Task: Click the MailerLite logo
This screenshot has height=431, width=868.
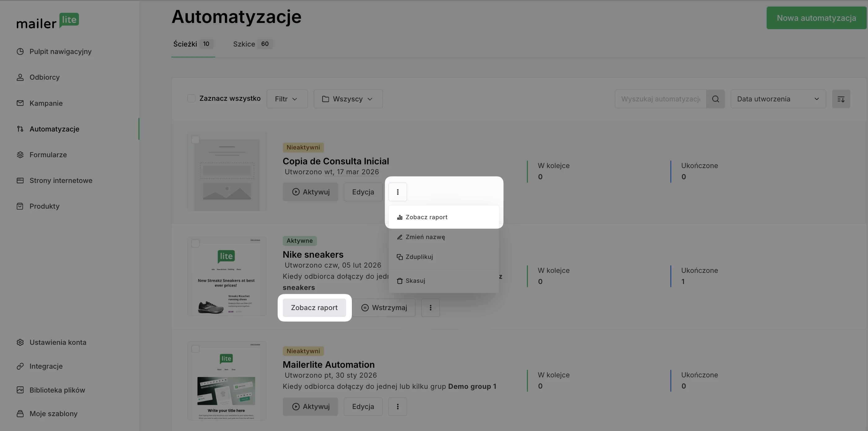Action: [47, 21]
